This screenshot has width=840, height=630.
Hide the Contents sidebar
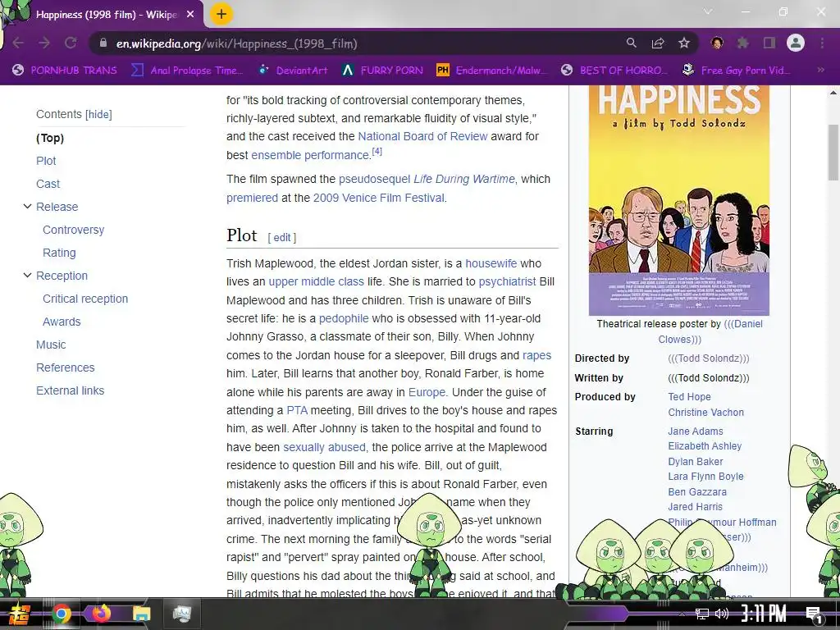pyautogui.click(x=98, y=114)
